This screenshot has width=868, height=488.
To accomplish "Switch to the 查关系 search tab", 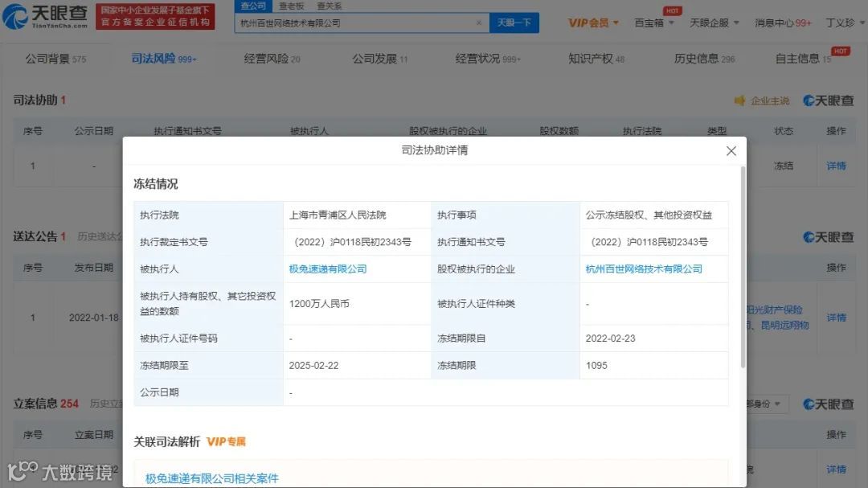I will (330, 6).
